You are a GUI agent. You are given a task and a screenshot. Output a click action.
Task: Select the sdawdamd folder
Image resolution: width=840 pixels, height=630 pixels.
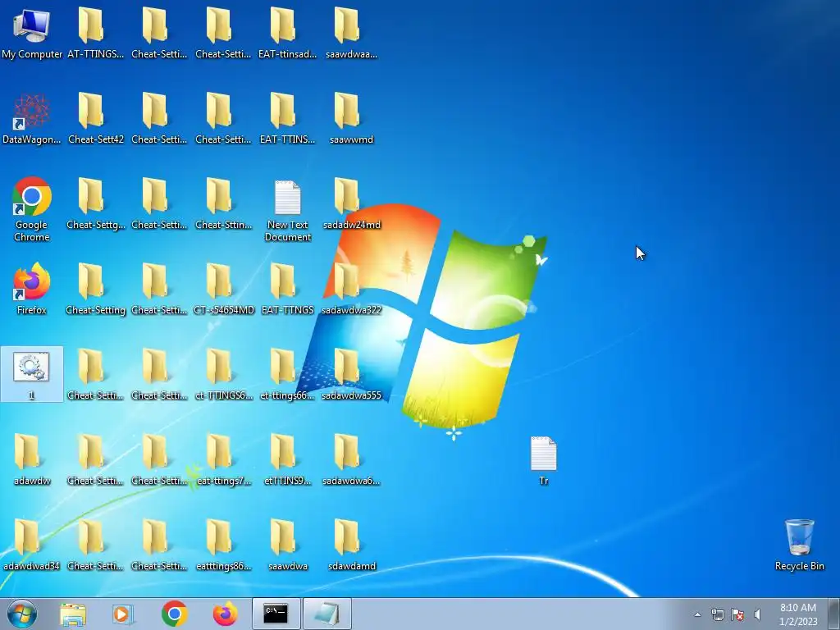pos(351,545)
